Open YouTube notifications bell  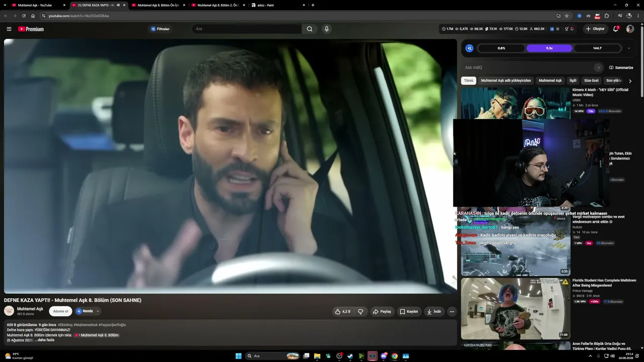pyautogui.click(x=616, y=29)
